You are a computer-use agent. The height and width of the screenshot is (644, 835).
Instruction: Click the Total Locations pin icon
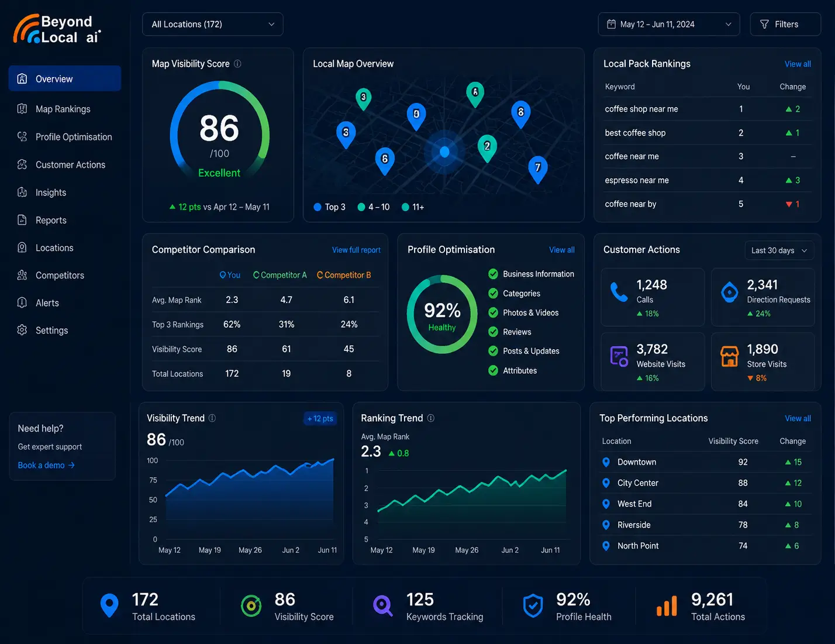click(x=109, y=605)
